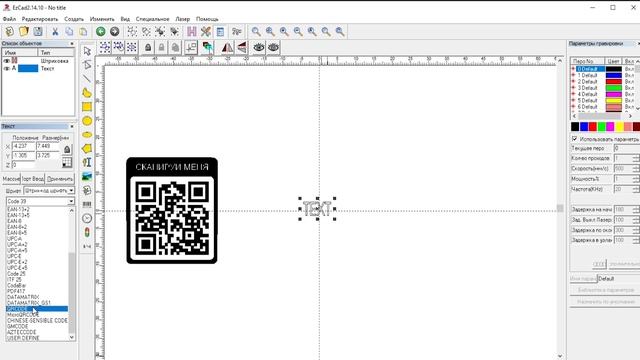This screenshot has height=360, width=640.
Task: Select the yellow Curve draw tool
Action: tap(87, 93)
